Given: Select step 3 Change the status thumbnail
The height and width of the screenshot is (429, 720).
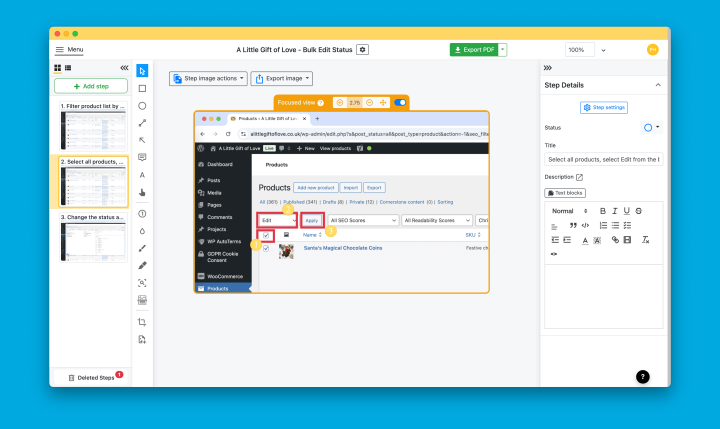Looking at the screenshot, I should [x=93, y=237].
